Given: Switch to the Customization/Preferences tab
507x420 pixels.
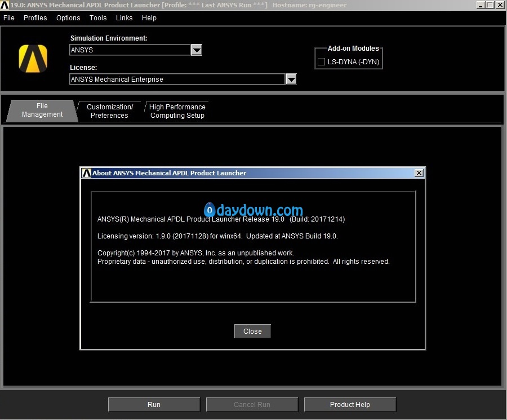Looking at the screenshot, I should click(110, 111).
